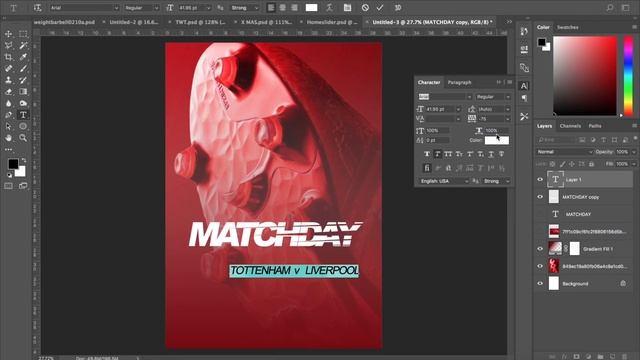Click the Layers panel search field
Screen dimensions: 640x360
(557, 140)
